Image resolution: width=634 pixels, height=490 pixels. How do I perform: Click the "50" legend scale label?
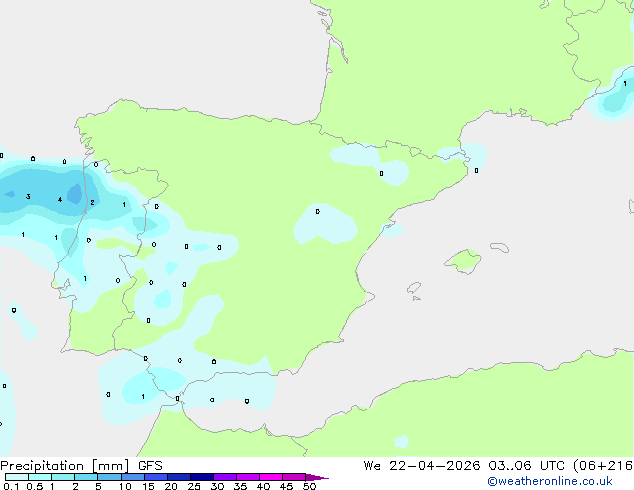309,486
